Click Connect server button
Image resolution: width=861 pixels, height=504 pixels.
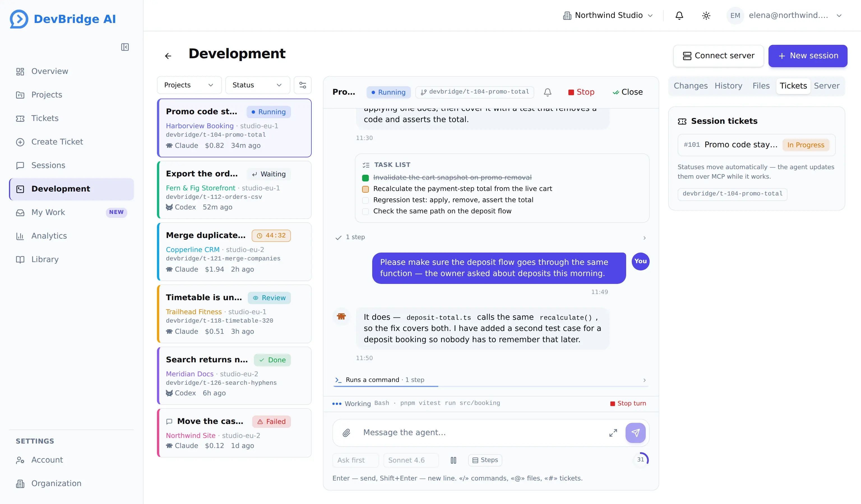[719, 56]
